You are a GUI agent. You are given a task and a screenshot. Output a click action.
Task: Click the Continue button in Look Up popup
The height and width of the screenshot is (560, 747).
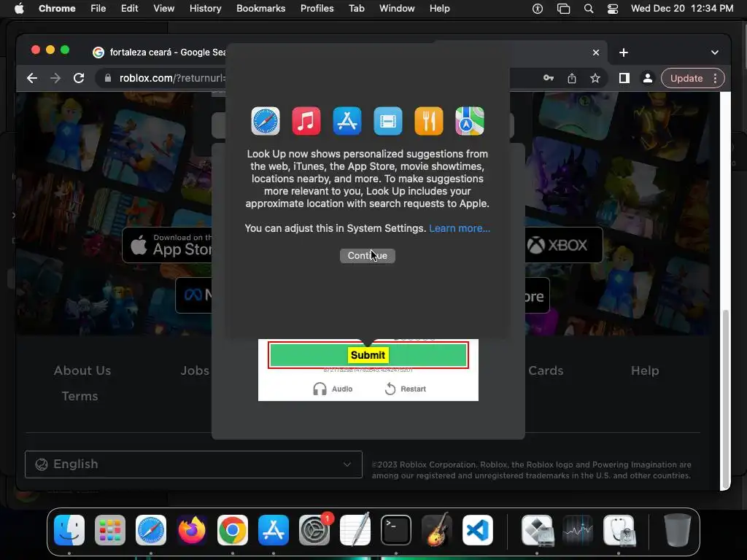pos(368,256)
